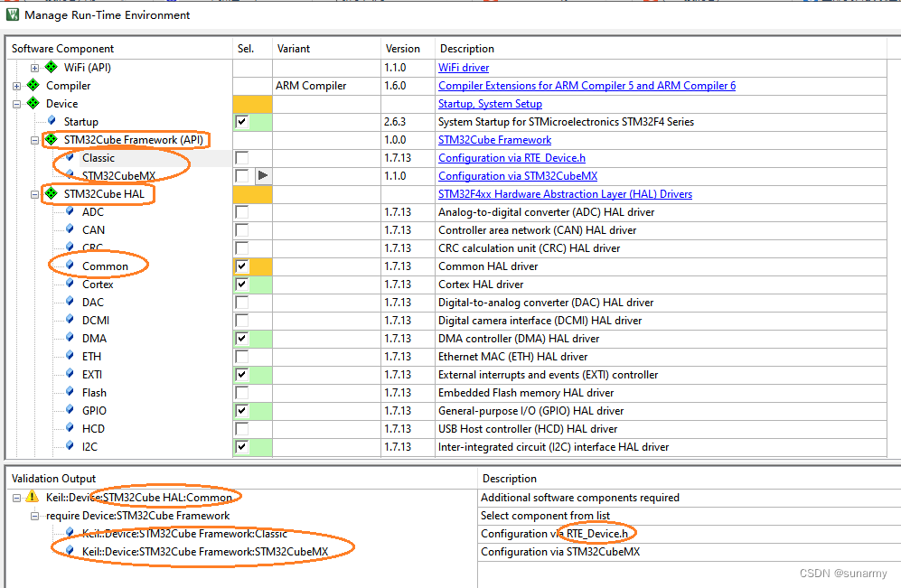Click the Compiler green diamond icon
Image resolution: width=901 pixels, height=588 pixels.
33,85
